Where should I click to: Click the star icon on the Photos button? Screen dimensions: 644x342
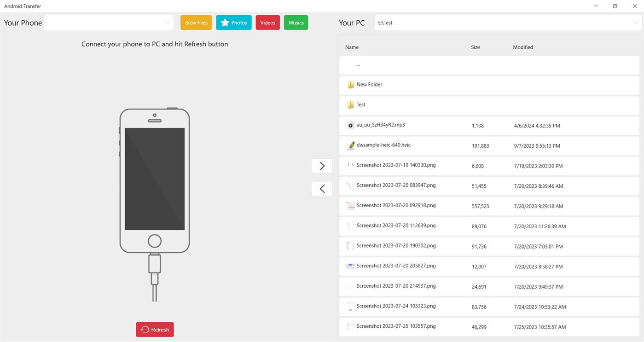point(224,22)
